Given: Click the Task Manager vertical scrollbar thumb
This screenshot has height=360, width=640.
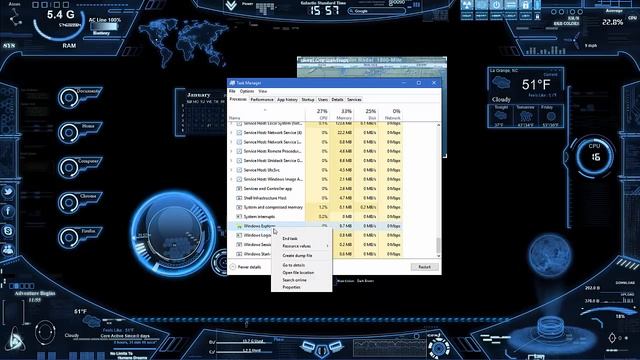Looking at the screenshot, I should point(438,246).
